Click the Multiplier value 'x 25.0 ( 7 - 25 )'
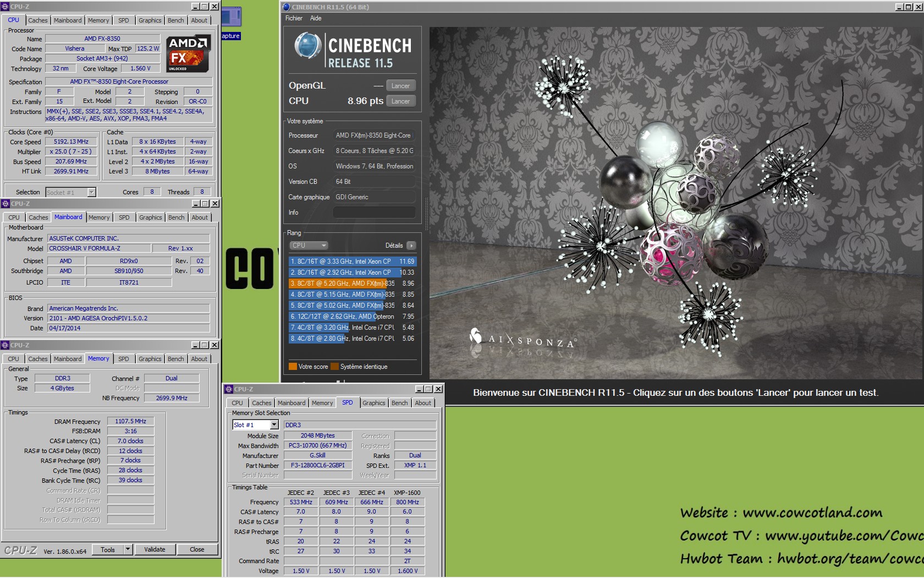Image resolution: width=924 pixels, height=578 pixels. (71, 151)
